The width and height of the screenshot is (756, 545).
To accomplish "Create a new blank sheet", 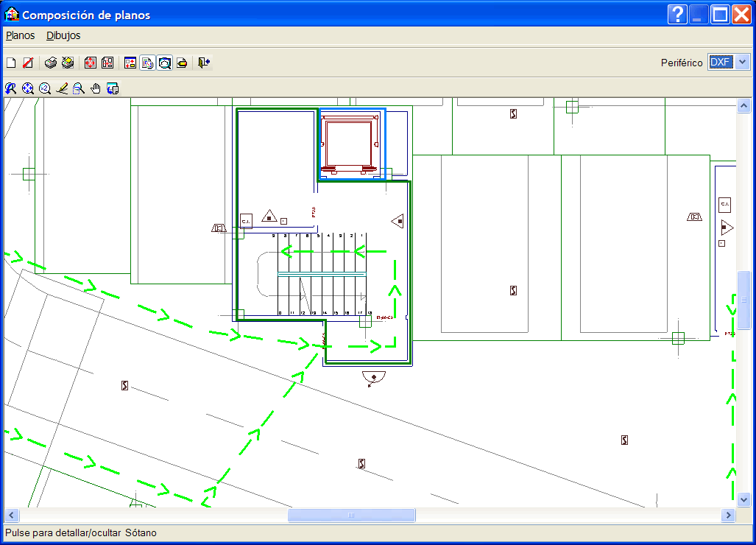I will [x=11, y=63].
